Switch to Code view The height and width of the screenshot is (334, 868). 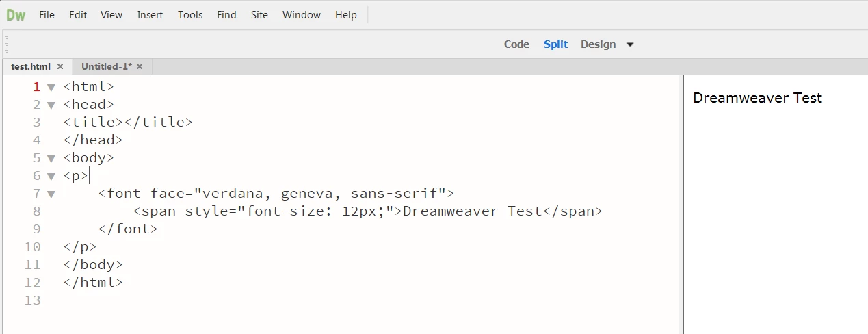(x=516, y=44)
